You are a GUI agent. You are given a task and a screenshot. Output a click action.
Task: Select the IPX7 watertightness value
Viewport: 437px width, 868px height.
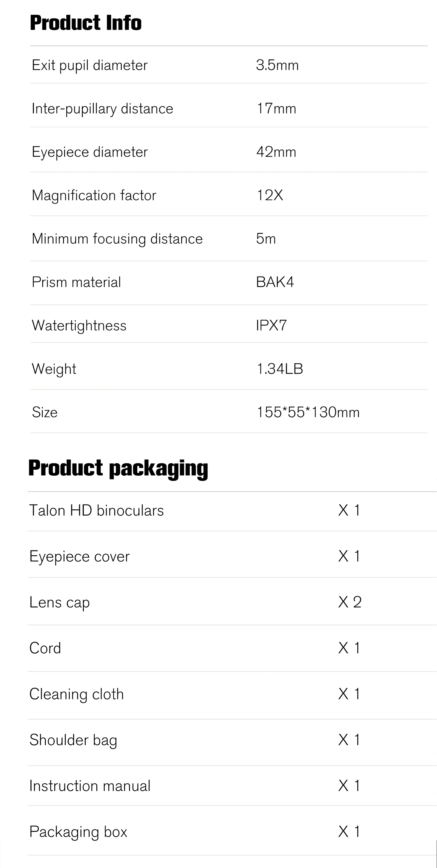[x=271, y=325]
